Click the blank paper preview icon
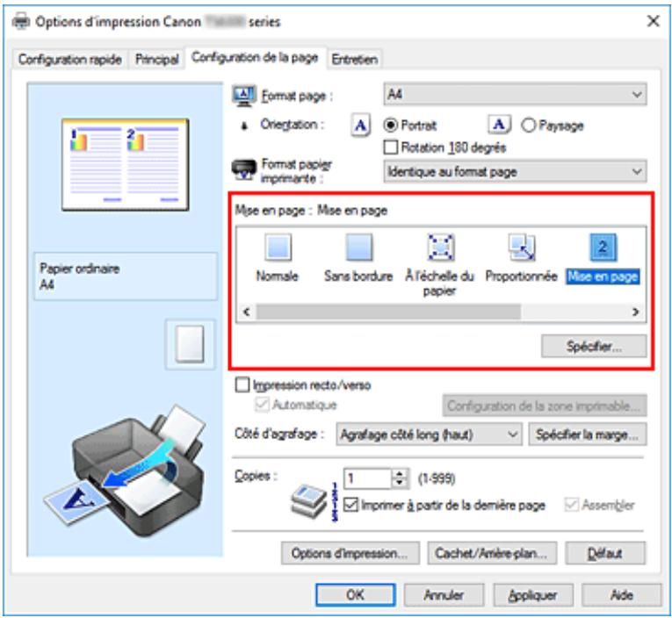 pyautogui.click(x=190, y=344)
